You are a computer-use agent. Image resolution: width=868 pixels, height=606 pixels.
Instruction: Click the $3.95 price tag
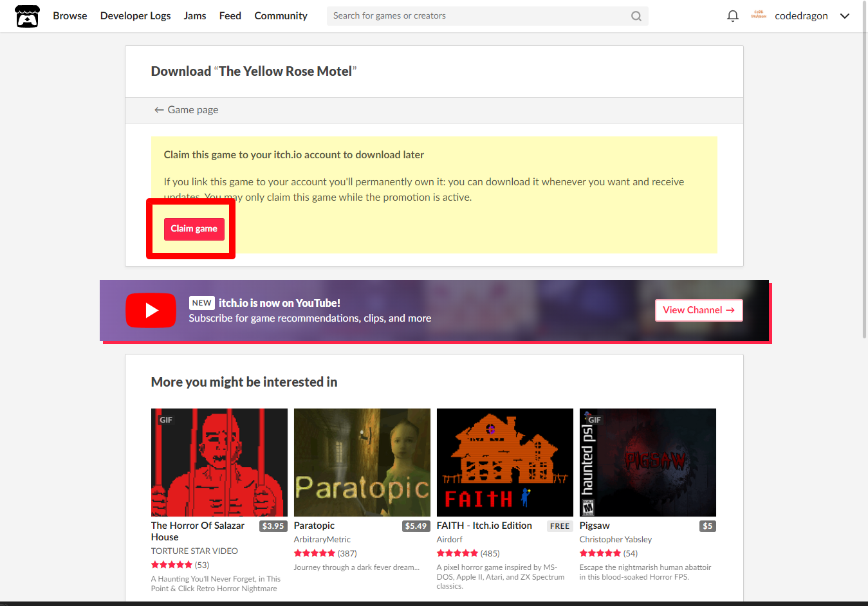(273, 526)
